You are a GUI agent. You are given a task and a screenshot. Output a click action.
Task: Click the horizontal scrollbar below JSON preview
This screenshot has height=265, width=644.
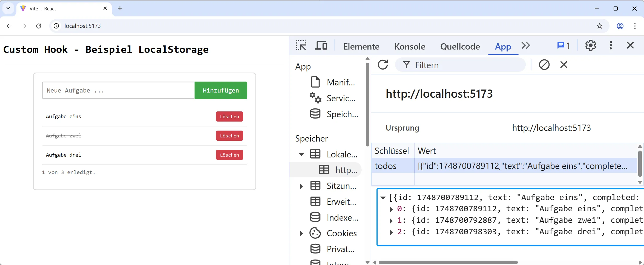pyautogui.click(x=448, y=262)
